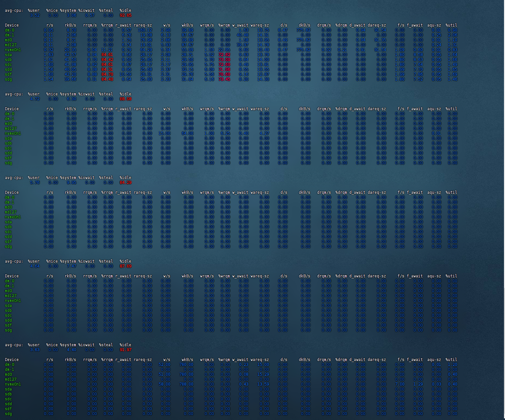Select the rkB/s value 20.35 for nvme0n1
This screenshot has height=420, width=505.
pos(71,50)
